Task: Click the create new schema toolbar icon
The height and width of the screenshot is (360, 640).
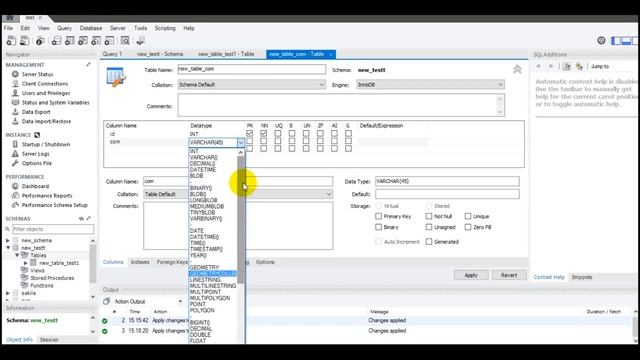Action: pos(56,40)
